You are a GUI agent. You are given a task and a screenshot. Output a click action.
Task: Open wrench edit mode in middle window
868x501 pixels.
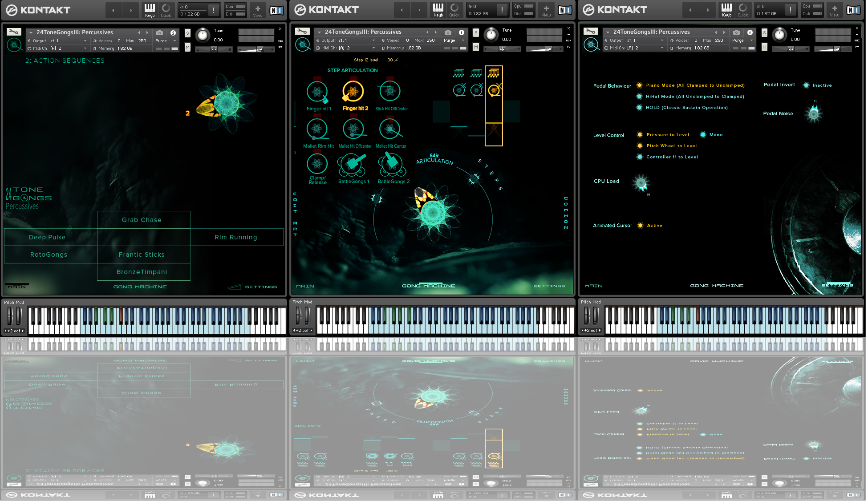click(302, 32)
